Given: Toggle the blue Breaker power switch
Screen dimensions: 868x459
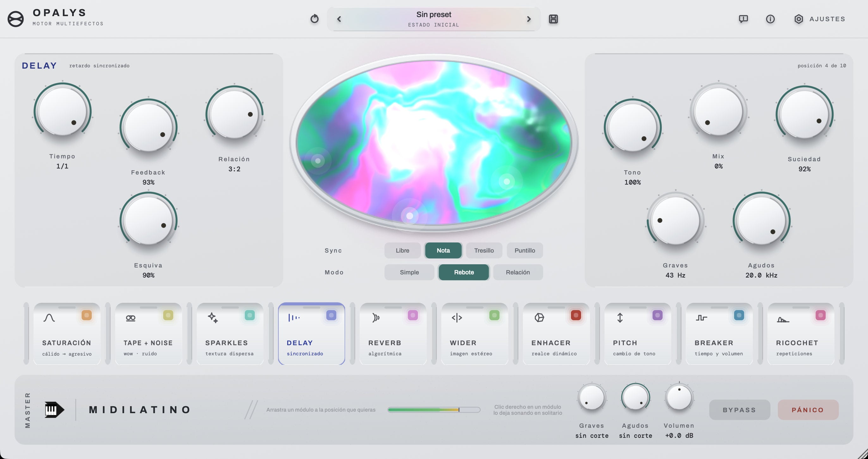Looking at the screenshot, I should pyautogui.click(x=739, y=315).
